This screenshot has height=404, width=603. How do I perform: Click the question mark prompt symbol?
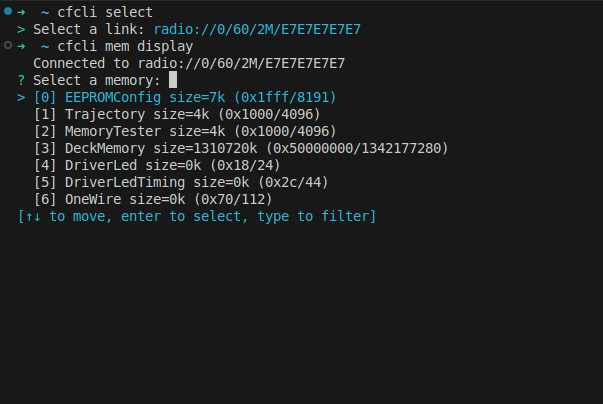[21, 80]
